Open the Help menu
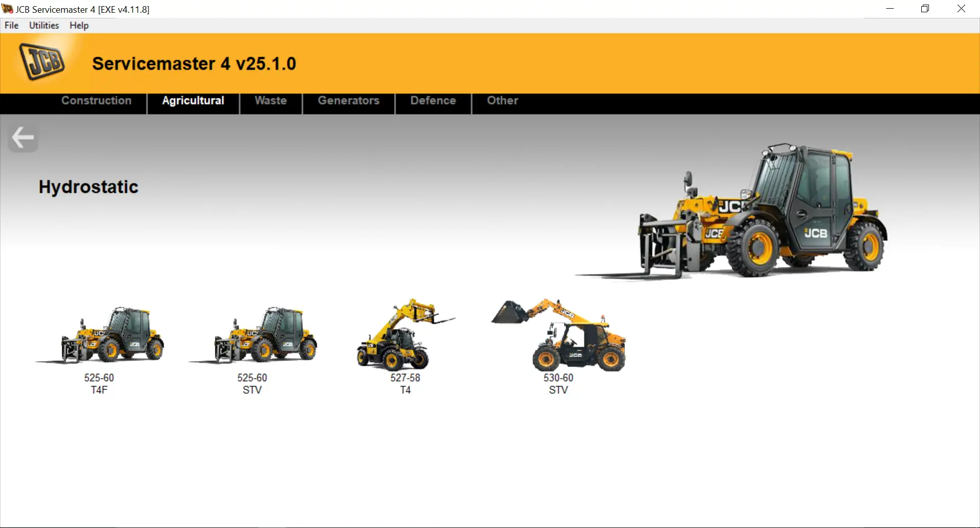The height and width of the screenshot is (528, 980). pyautogui.click(x=79, y=26)
